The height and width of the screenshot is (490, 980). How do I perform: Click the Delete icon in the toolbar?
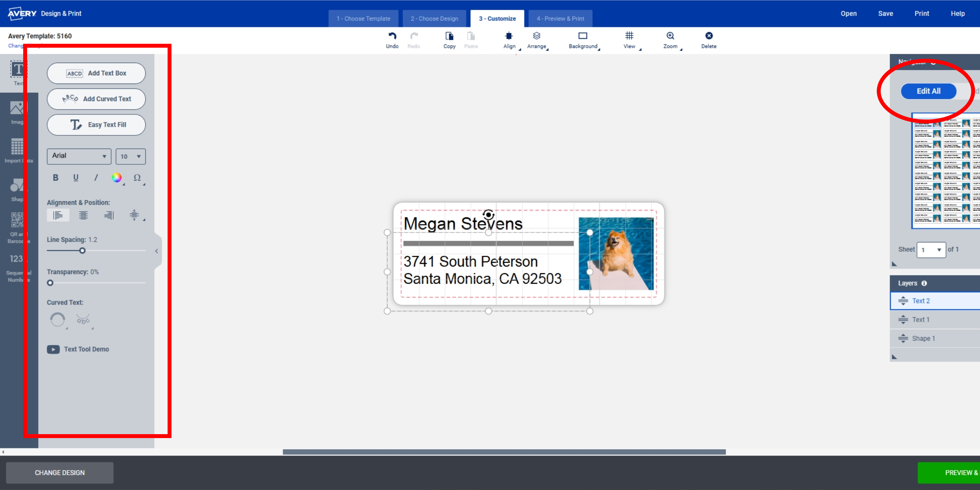click(x=709, y=40)
